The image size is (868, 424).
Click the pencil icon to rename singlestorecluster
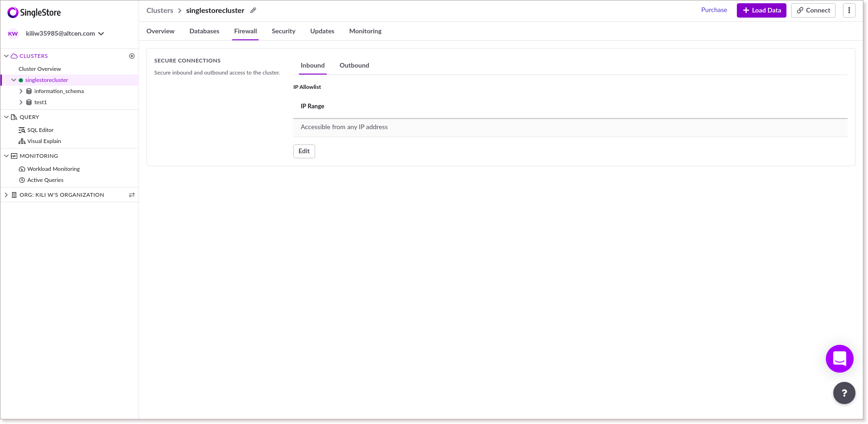253,10
